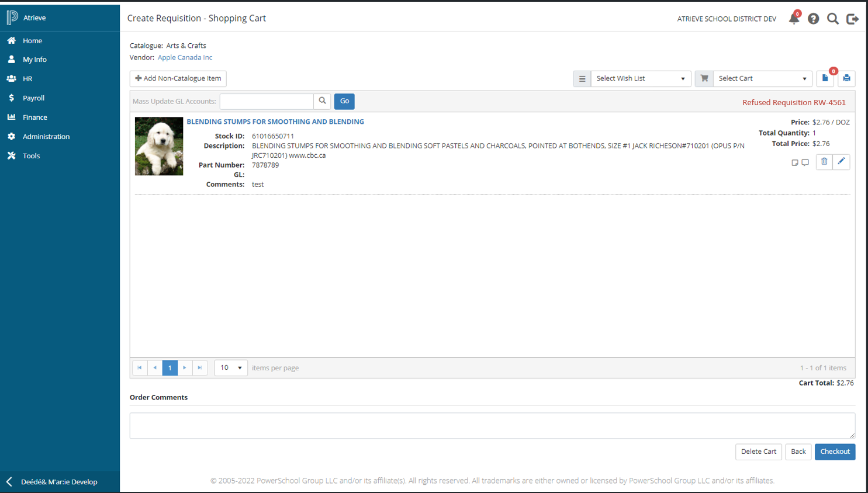Expand the items per page dropdown

coord(231,368)
